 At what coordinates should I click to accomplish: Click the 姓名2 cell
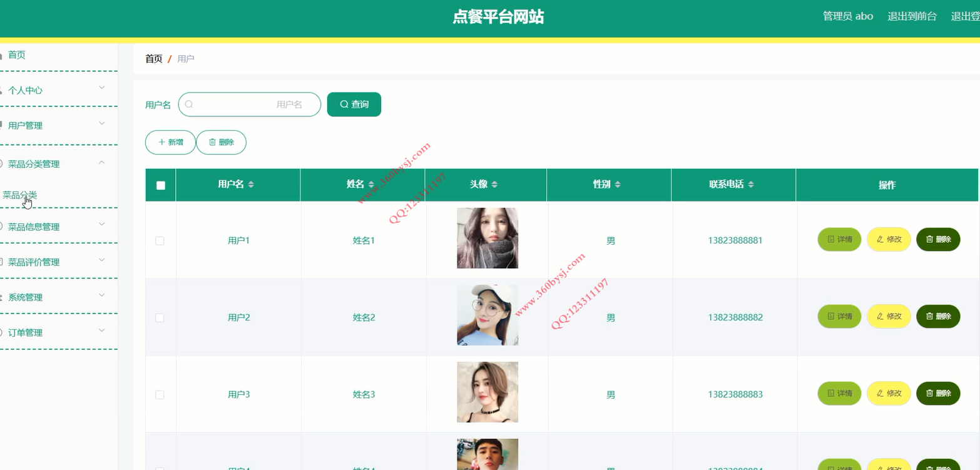click(x=364, y=318)
